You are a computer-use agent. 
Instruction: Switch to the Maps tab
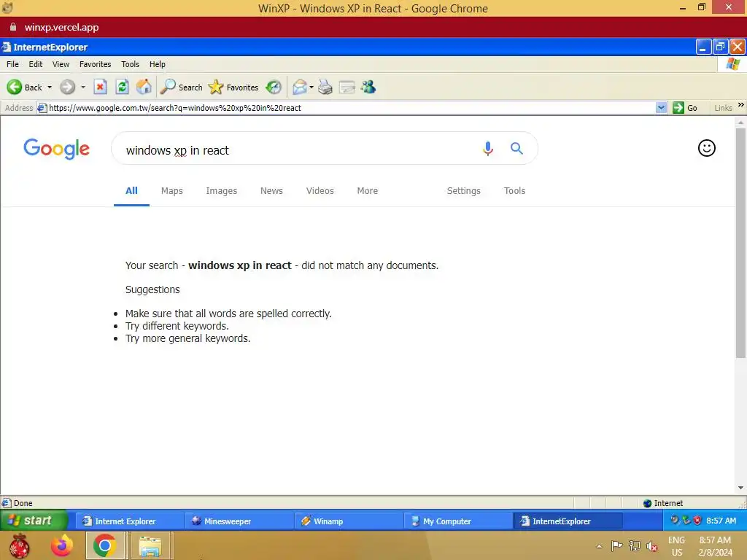click(172, 191)
